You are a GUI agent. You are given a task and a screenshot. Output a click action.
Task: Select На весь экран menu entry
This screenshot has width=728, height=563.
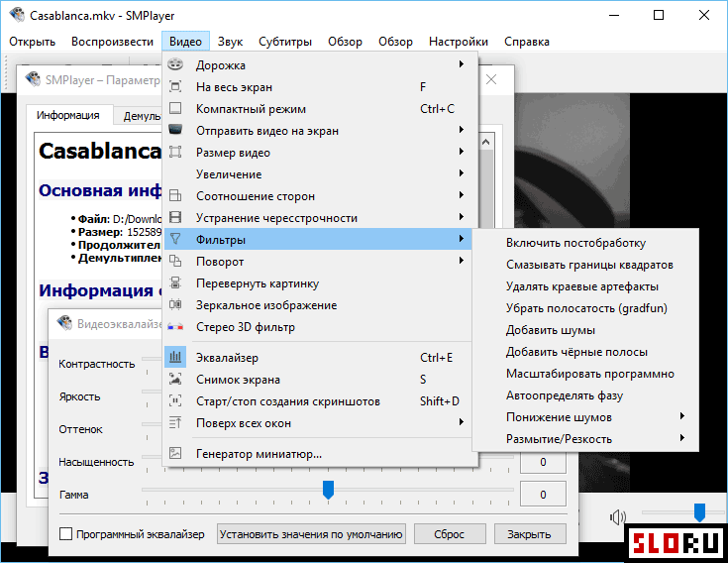click(x=318, y=87)
